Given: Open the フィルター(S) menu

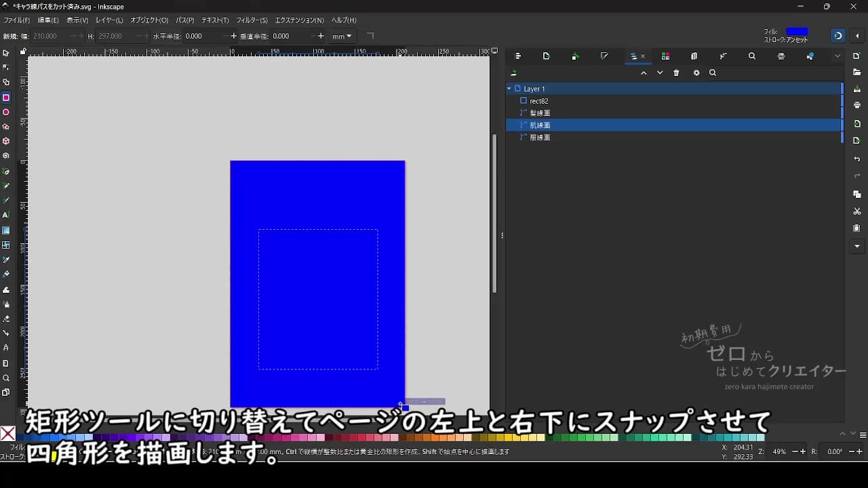Looking at the screenshot, I should pyautogui.click(x=252, y=20).
